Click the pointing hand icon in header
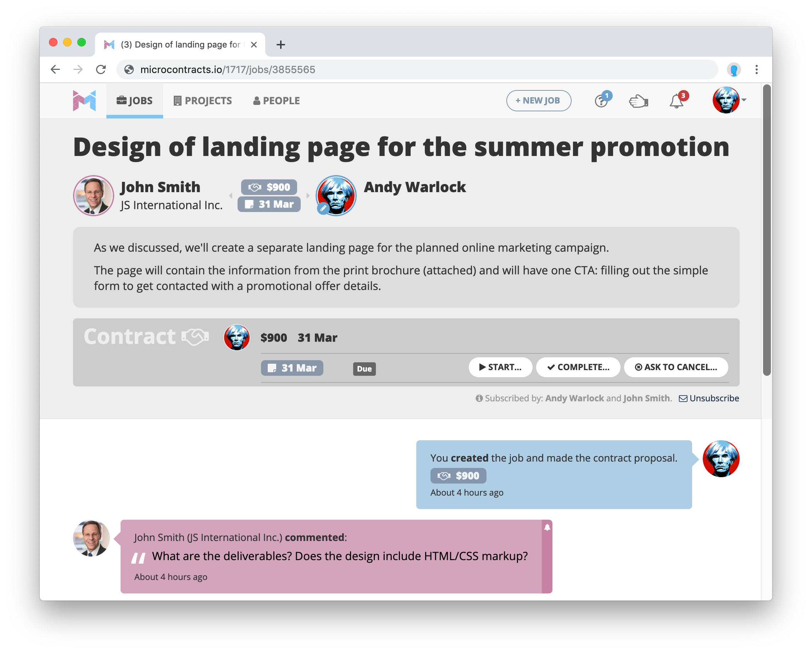812x653 pixels. [x=638, y=101]
